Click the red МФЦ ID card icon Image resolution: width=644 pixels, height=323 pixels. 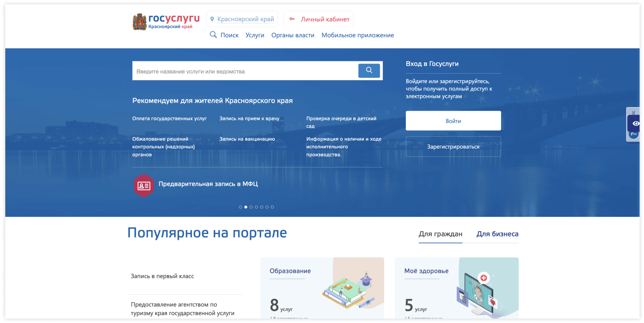[144, 186]
